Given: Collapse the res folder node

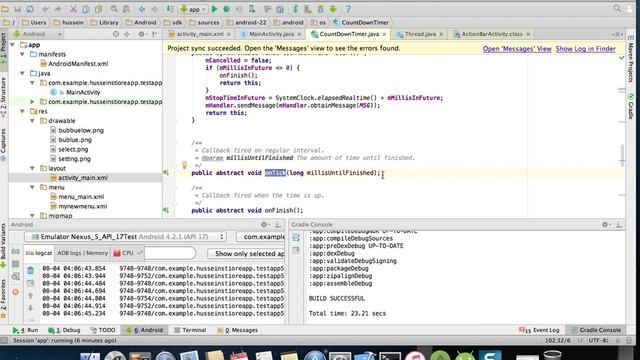Looking at the screenshot, I should click(x=22, y=111).
